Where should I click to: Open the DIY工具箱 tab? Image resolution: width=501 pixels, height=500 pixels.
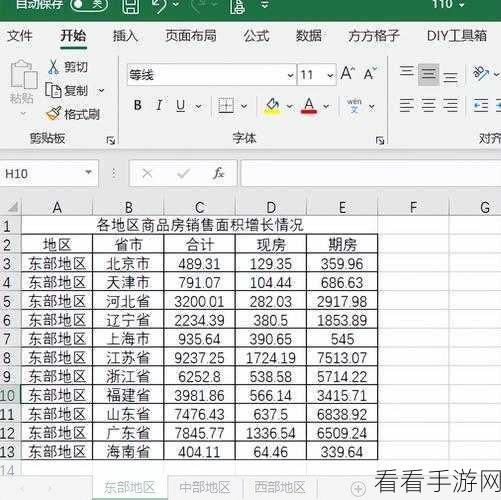(457, 35)
